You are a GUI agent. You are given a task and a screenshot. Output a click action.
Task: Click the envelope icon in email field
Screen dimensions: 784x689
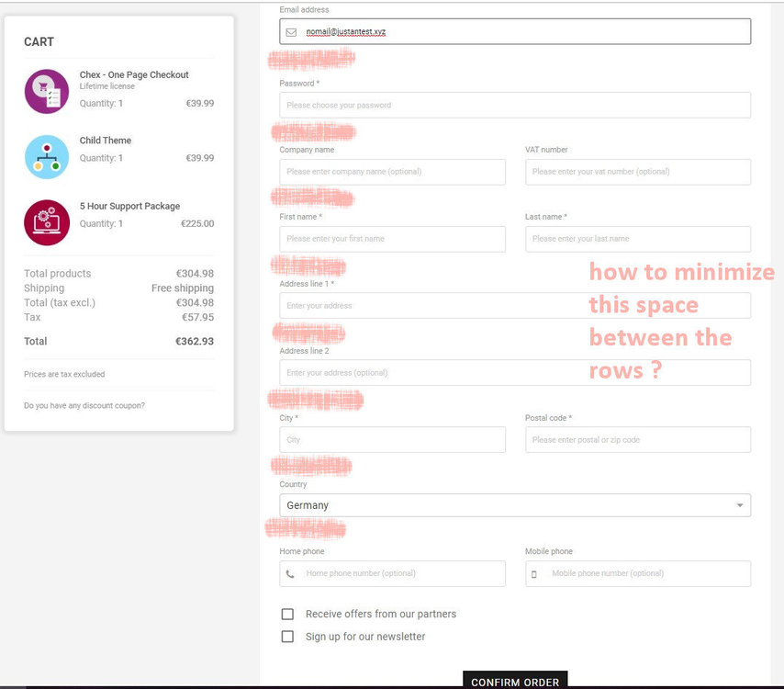point(291,31)
